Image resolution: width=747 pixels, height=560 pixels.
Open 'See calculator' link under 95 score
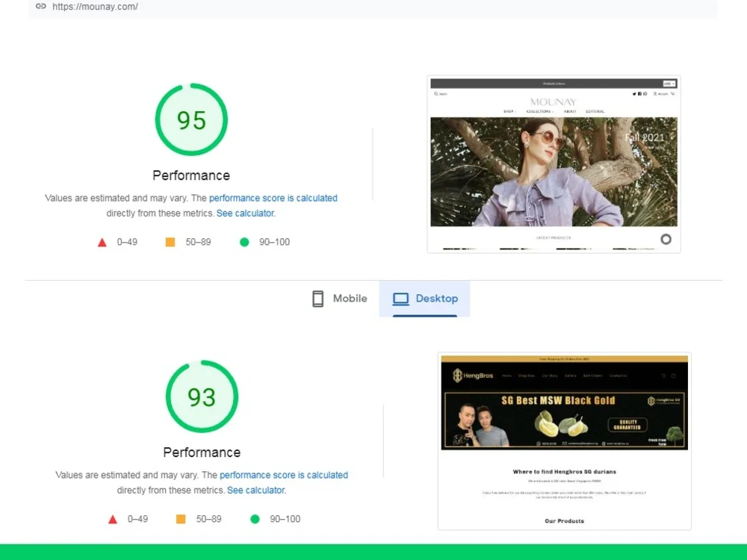[x=245, y=214]
